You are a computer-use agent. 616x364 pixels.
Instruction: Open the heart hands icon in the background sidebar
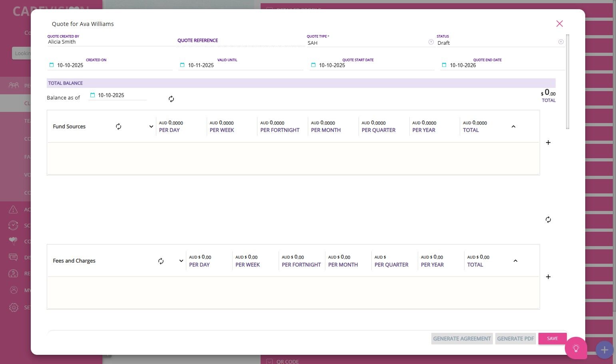point(13,241)
